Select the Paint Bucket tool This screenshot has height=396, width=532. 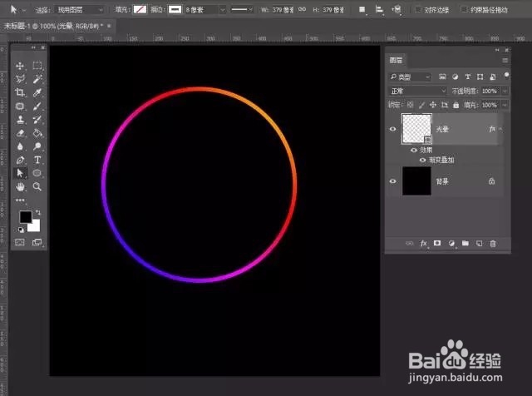pos(37,133)
